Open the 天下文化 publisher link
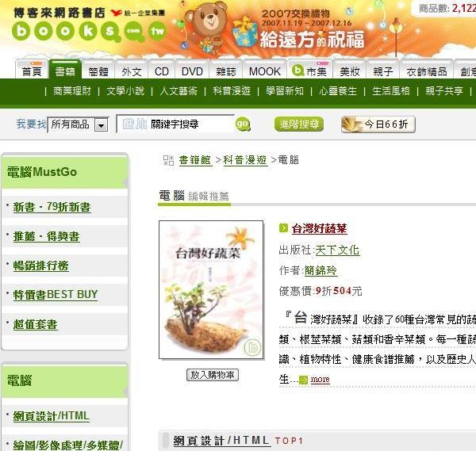The image size is (476, 451). click(x=338, y=250)
